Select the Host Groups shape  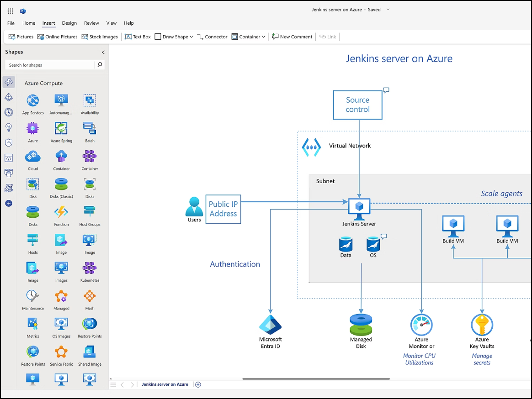click(x=90, y=216)
